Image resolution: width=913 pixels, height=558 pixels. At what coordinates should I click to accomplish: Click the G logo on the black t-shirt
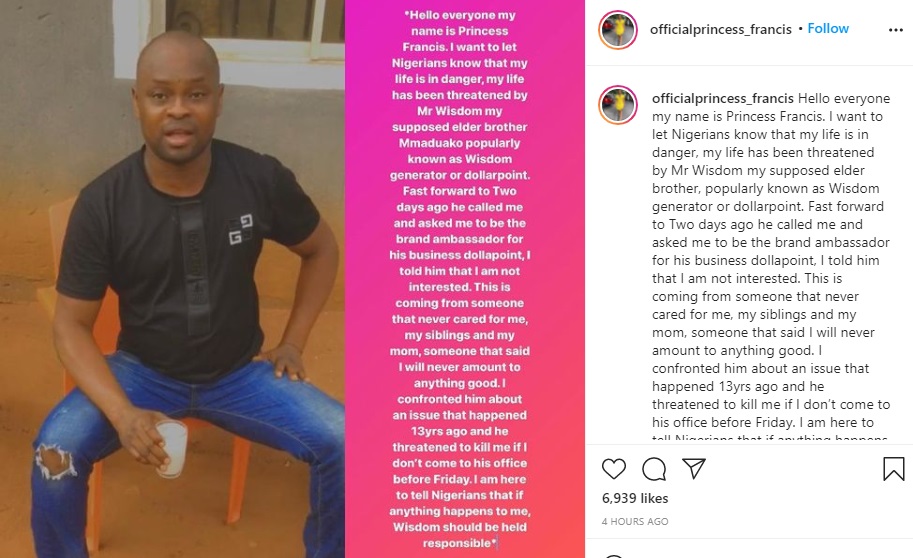click(x=240, y=229)
